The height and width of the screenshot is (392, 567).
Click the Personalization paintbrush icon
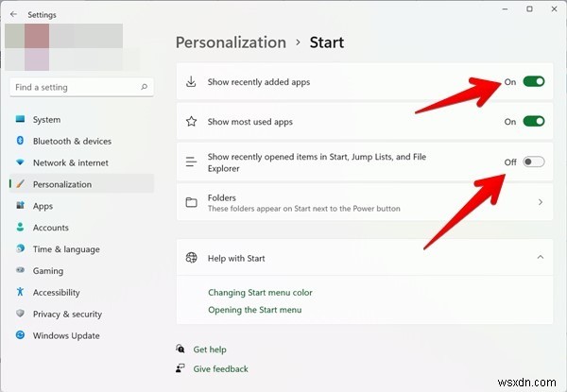(20, 184)
